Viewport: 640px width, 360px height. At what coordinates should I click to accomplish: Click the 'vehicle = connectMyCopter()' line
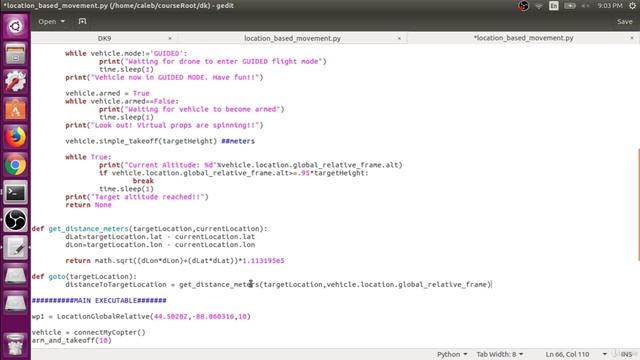pos(89,333)
